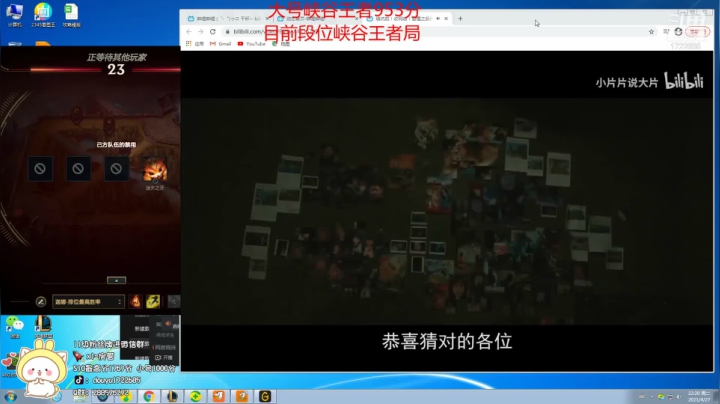Change the Ignite summoner spell
720x404 pixels.
point(135,301)
